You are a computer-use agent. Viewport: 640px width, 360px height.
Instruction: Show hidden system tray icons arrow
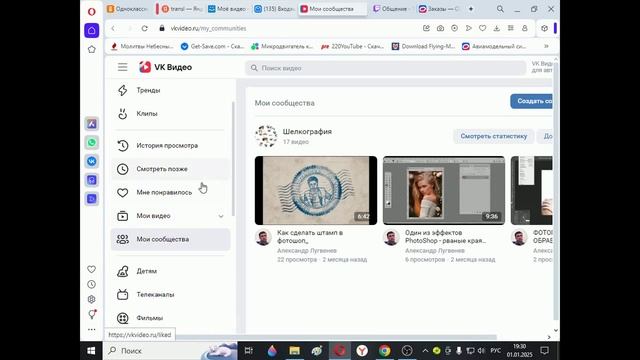425,351
